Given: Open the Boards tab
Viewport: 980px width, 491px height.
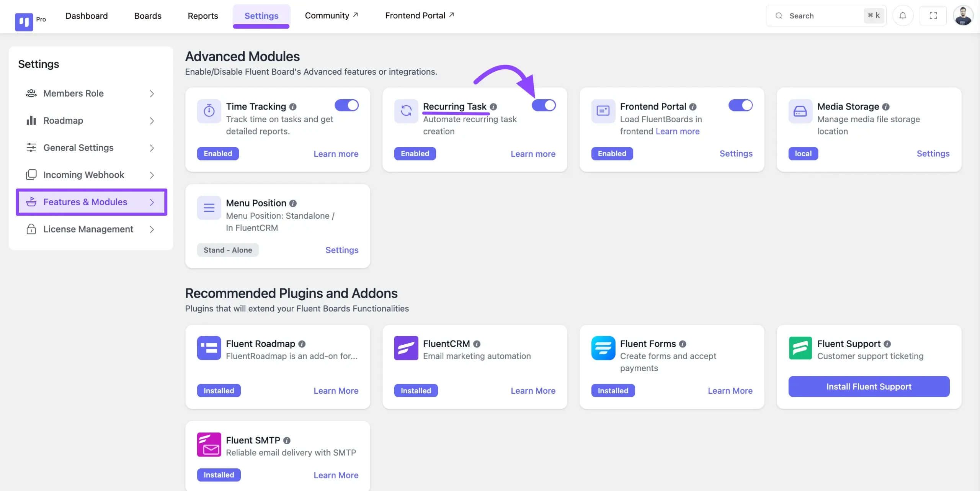Looking at the screenshot, I should pyautogui.click(x=148, y=16).
